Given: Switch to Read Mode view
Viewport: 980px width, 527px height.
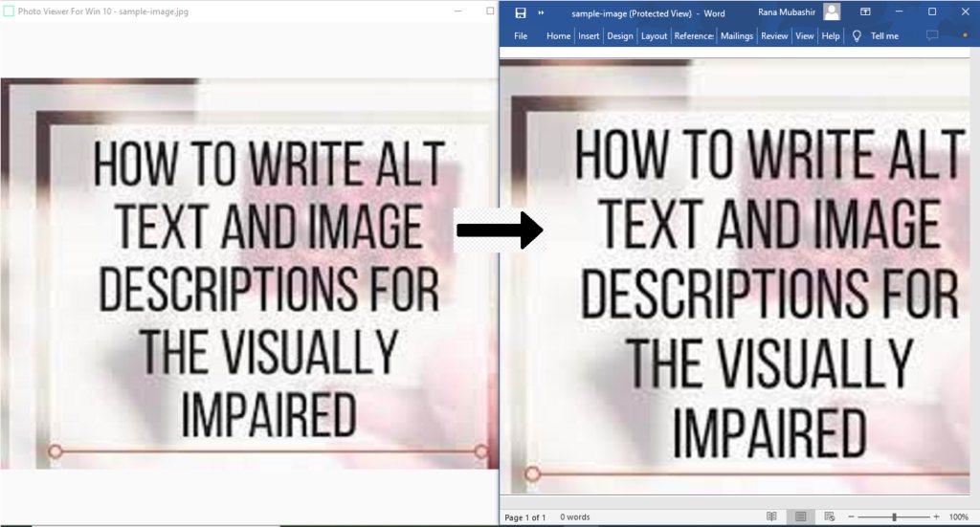Looking at the screenshot, I should 771,516.
